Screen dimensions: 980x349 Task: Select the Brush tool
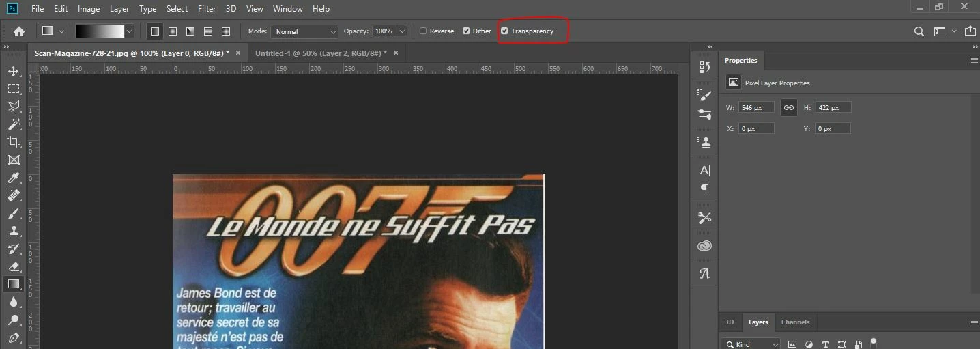point(14,213)
